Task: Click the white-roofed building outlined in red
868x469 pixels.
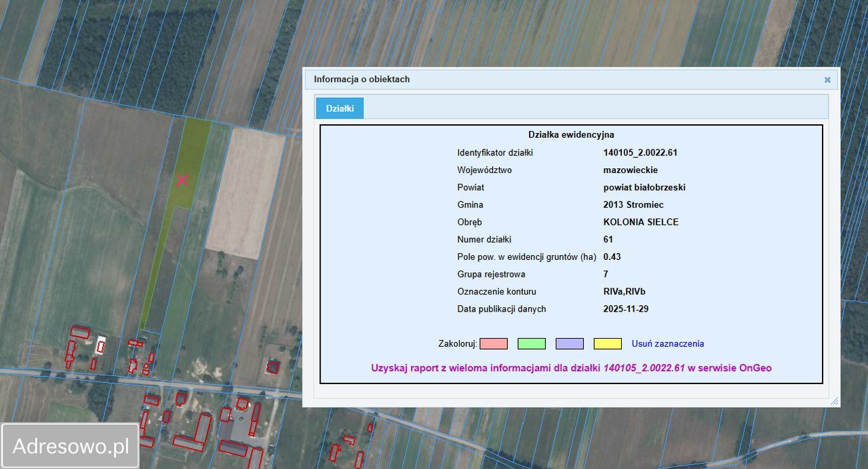Action: coord(101,345)
